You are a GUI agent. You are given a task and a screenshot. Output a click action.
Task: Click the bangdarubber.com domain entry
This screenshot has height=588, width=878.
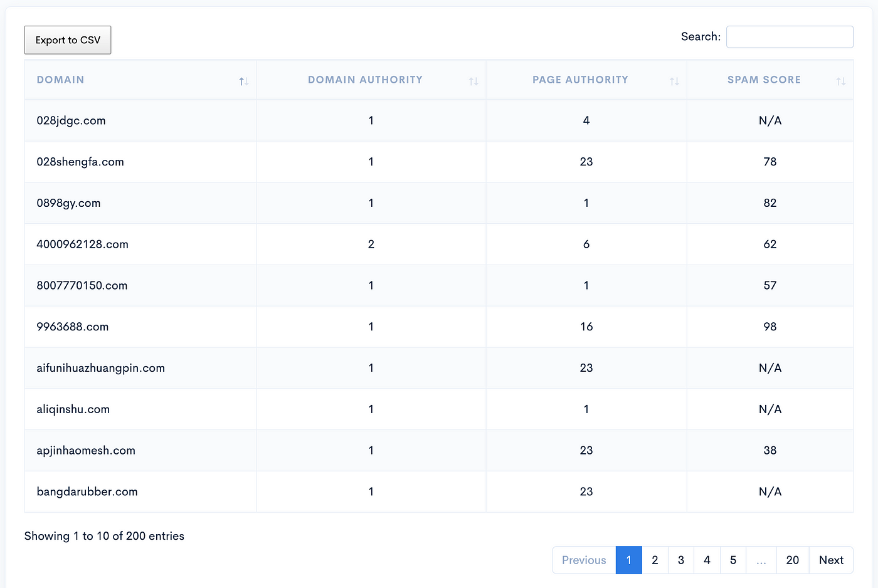(x=87, y=491)
